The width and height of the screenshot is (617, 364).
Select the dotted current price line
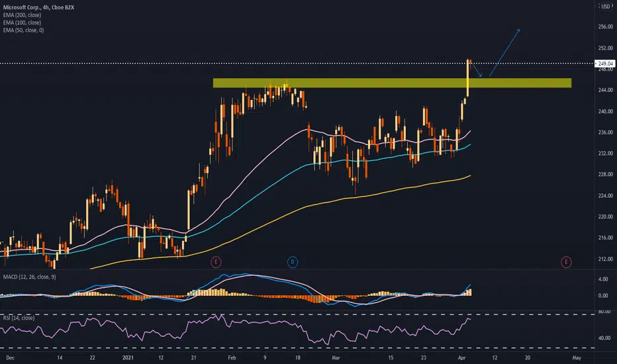coord(297,63)
